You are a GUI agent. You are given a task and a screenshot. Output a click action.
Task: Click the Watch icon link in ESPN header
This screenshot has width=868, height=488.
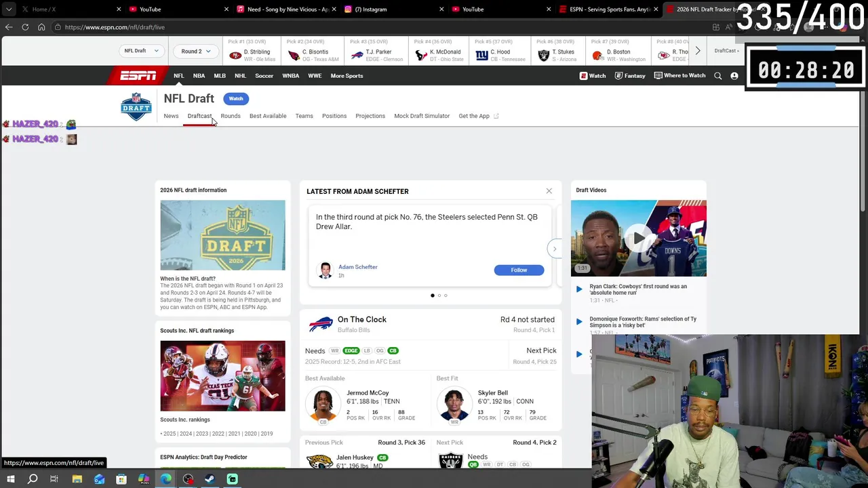(x=593, y=76)
